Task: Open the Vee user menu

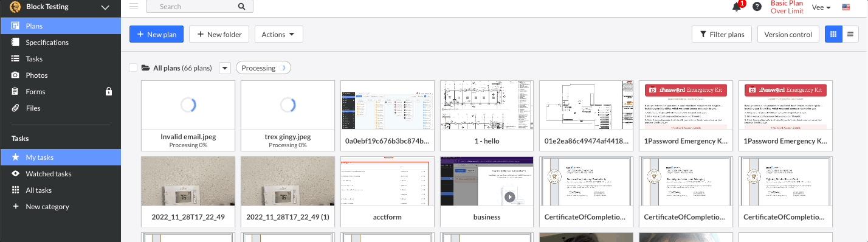Action: coord(821,7)
